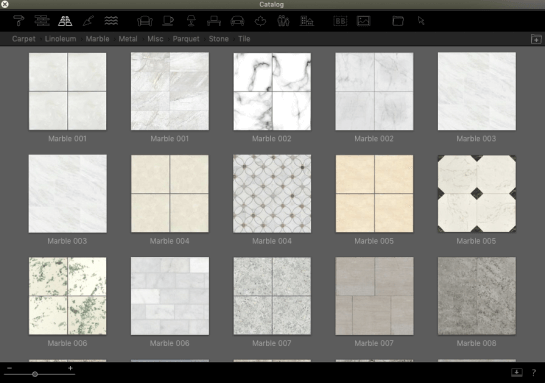Open the desk furniture category icon
Screen dimensions: 545x383
pos(214,21)
